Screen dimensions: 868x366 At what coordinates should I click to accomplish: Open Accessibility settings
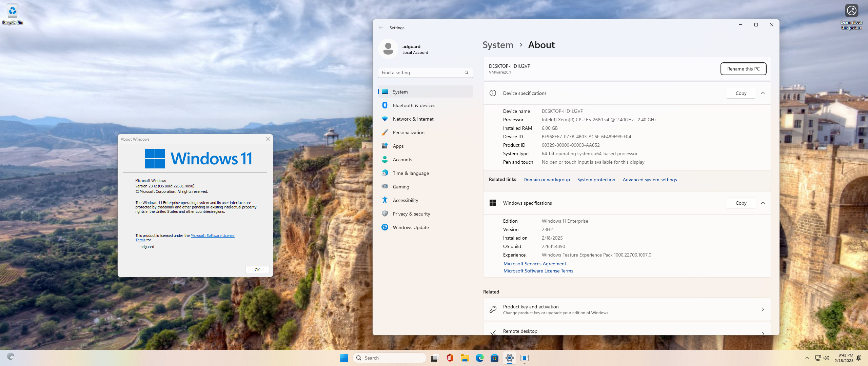point(426,200)
